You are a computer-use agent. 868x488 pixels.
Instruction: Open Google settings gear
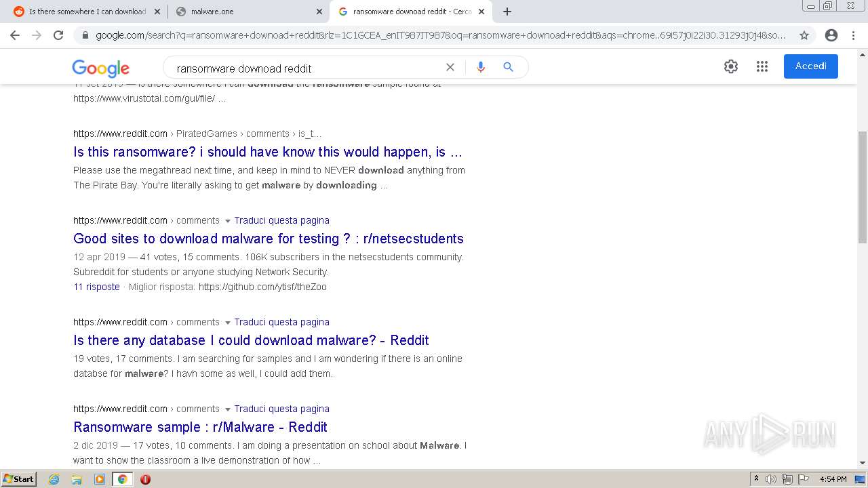point(730,66)
